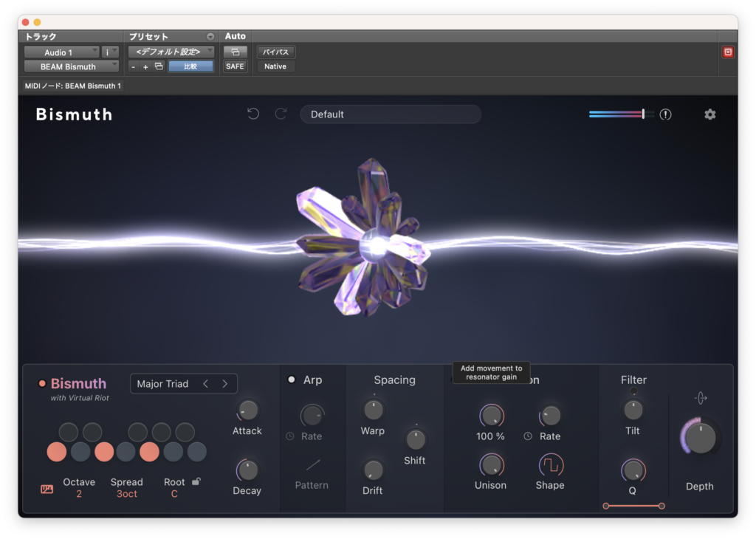This screenshot has width=756, height=539.
Task: Click the Octave value 2
Action: 78,494
